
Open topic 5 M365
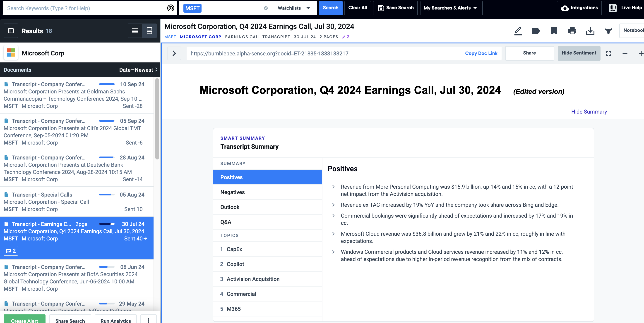267,309
